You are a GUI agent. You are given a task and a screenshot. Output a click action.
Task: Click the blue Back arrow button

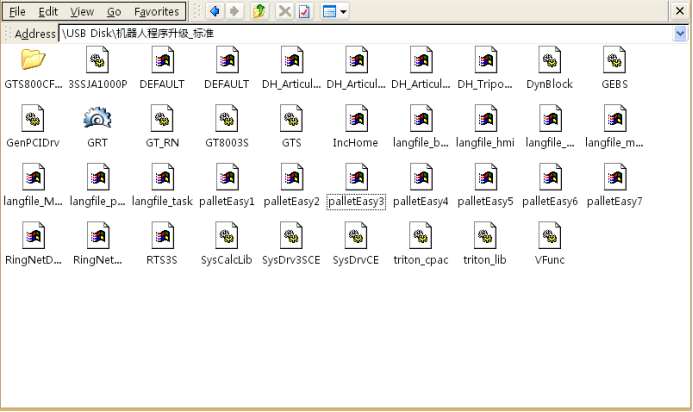coord(215,11)
